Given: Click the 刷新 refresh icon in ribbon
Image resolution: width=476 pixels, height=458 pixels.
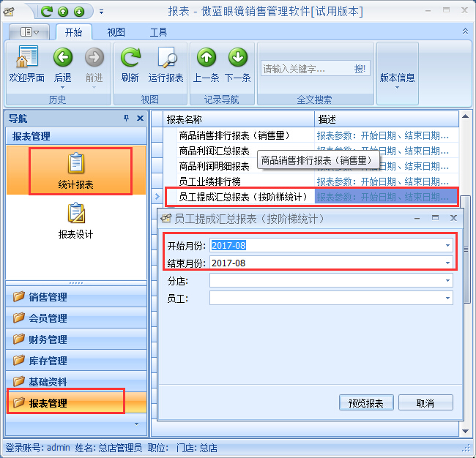Looking at the screenshot, I should point(130,57).
